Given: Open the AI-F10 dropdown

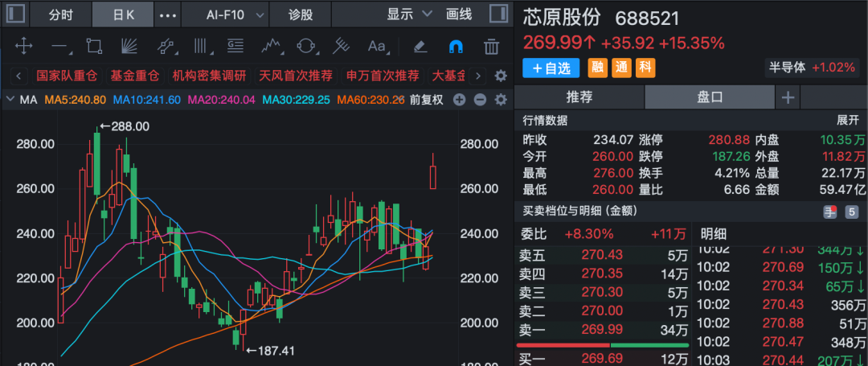Looking at the screenshot, I should (x=232, y=14).
